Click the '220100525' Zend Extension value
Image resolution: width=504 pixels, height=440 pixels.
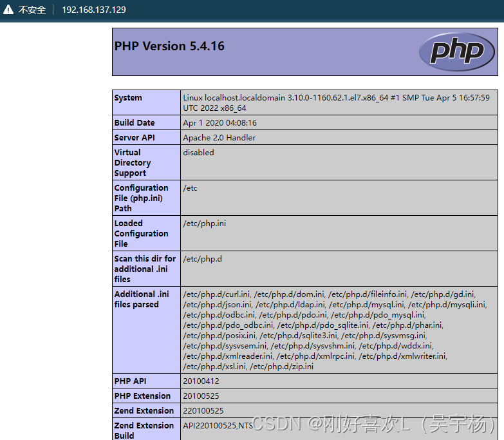click(203, 410)
